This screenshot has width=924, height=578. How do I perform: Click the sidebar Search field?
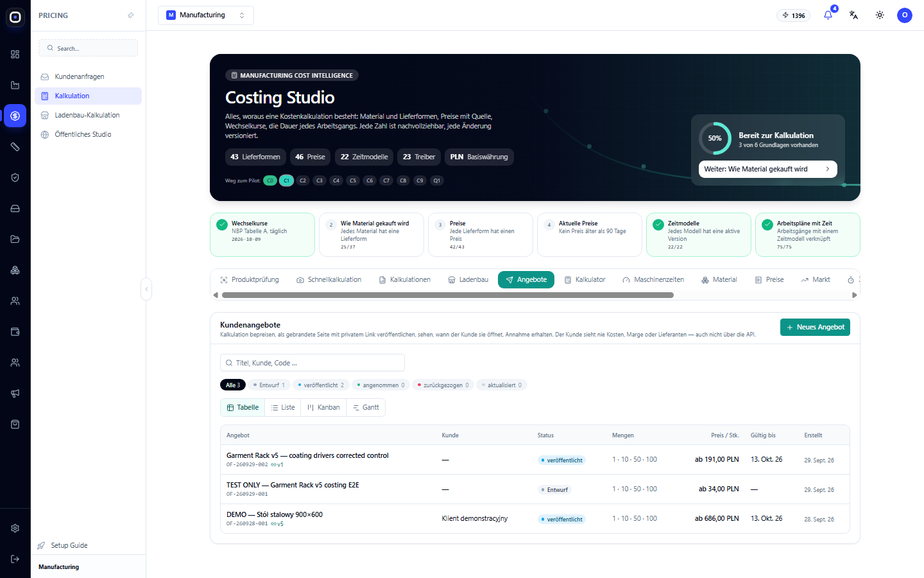click(x=89, y=48)
